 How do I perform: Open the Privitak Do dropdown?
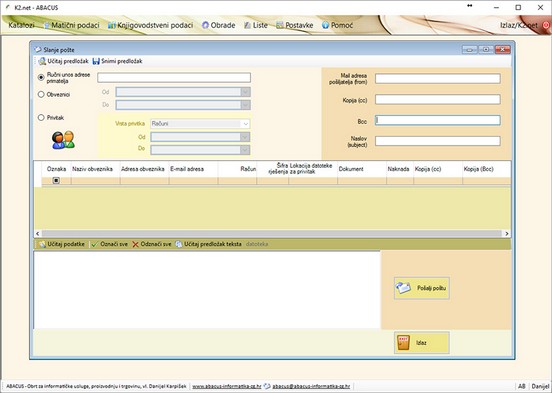245,150
